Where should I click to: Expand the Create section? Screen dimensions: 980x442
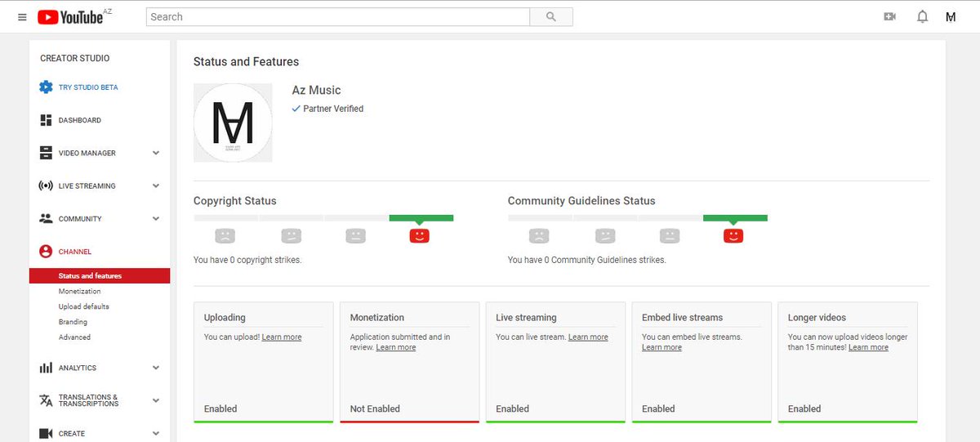point(156,433)
